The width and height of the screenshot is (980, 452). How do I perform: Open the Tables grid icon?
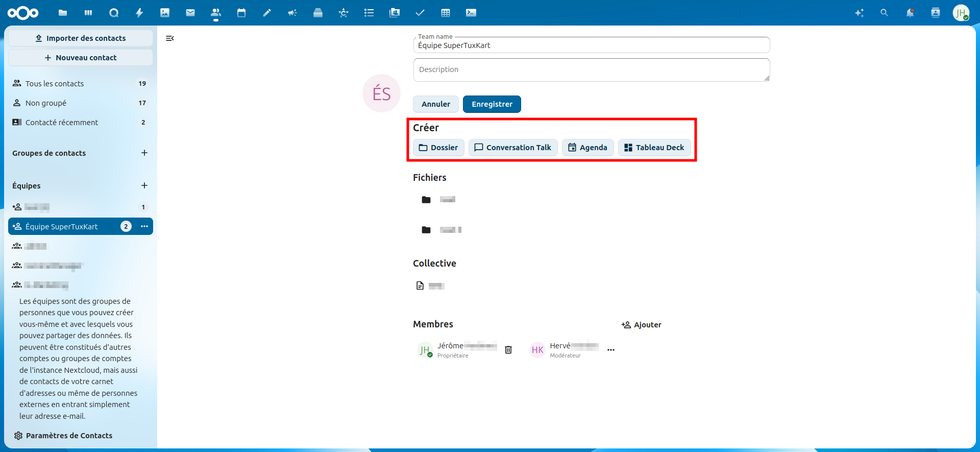pyautogui.click(x=446, y=13)
